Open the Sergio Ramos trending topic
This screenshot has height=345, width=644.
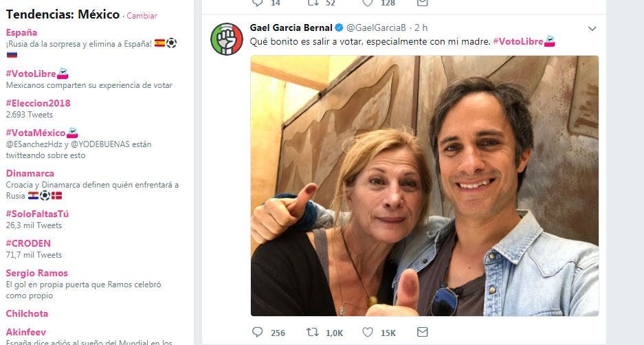(x=36, y=273)
